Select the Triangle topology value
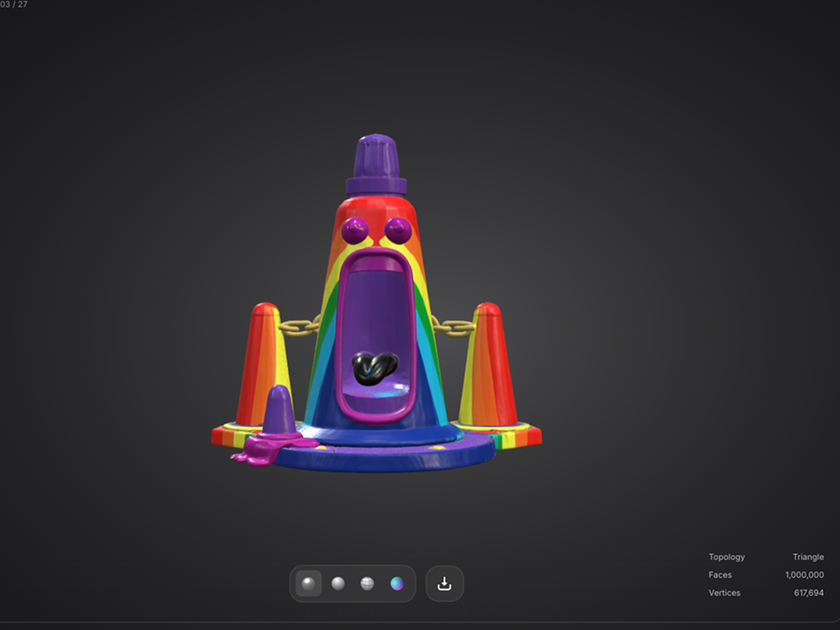This screenshot has width=840, height=630. (x=808, y=557)
